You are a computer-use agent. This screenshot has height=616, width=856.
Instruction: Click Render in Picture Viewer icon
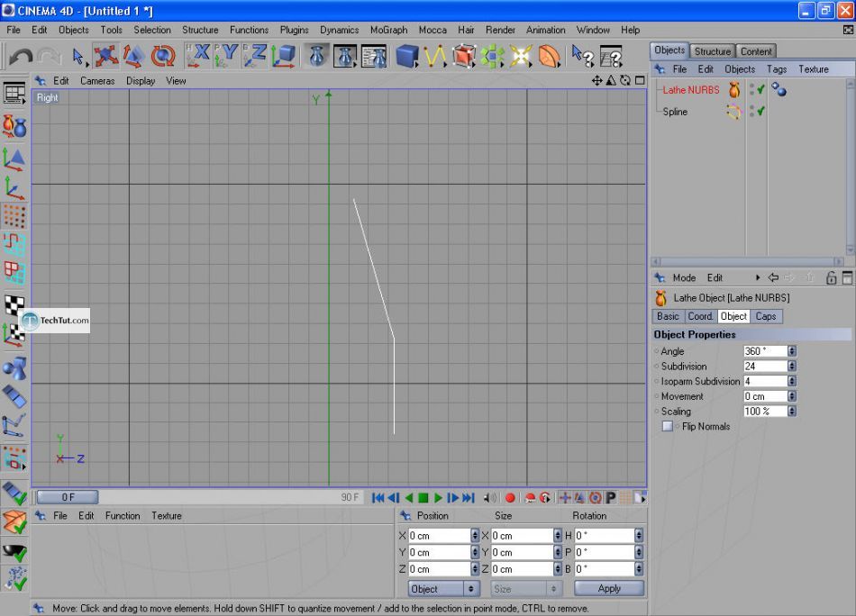346,56
